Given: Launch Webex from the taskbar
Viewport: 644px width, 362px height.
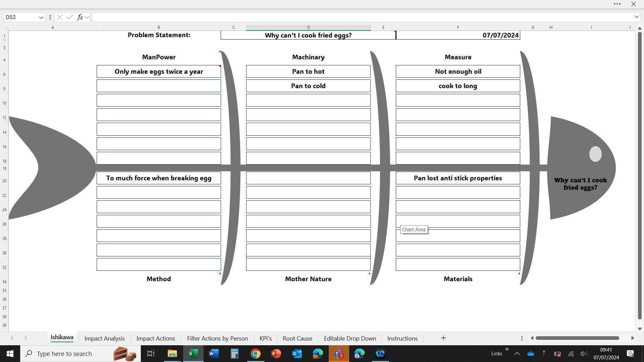Looking at the screenshot, I should (x=380, y=354).
